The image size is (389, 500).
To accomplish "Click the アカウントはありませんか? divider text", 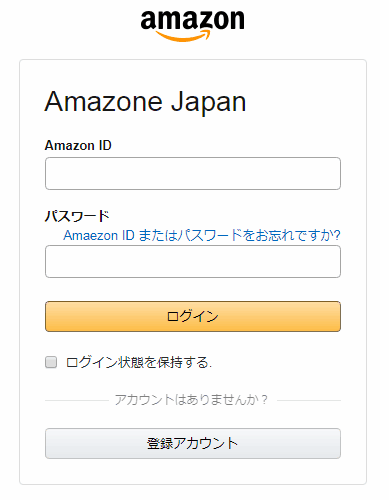I will pyautogui.click(x=191, y=400).
